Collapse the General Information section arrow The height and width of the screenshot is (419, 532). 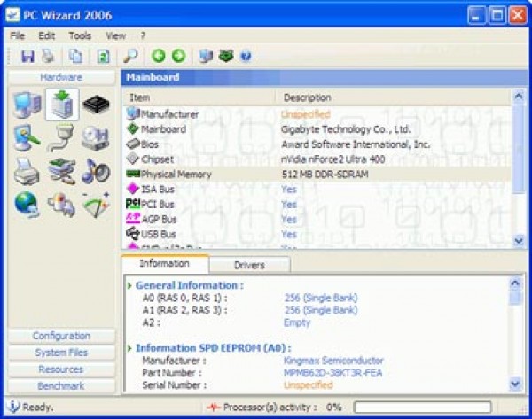[x=129, y=286]
